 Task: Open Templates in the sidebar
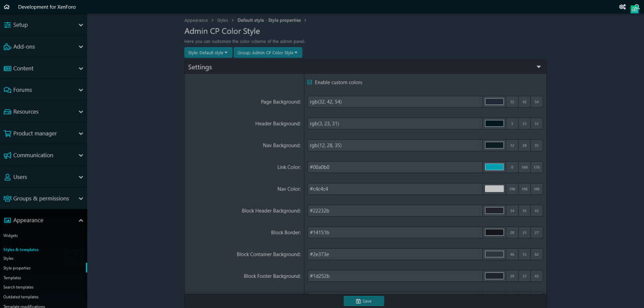(x=13, y=278)
